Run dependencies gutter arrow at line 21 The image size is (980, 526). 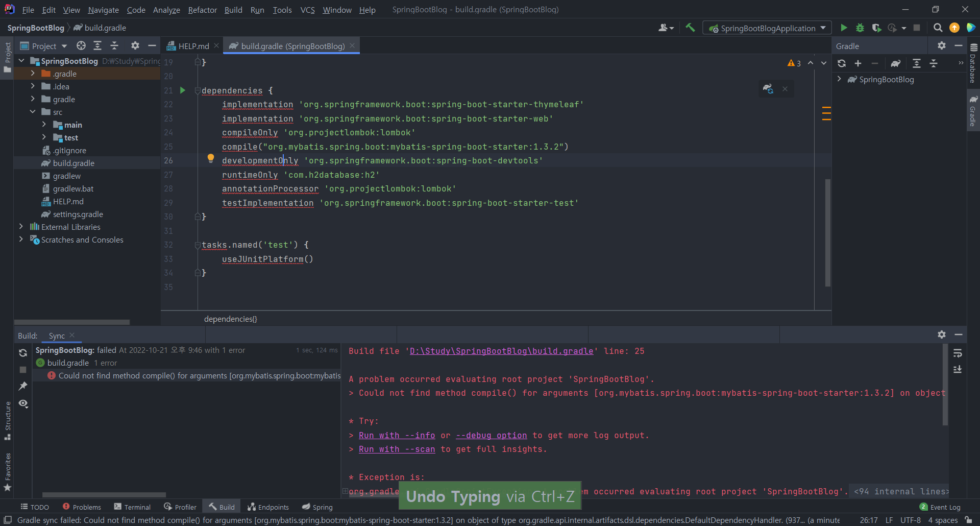[183, 90]
